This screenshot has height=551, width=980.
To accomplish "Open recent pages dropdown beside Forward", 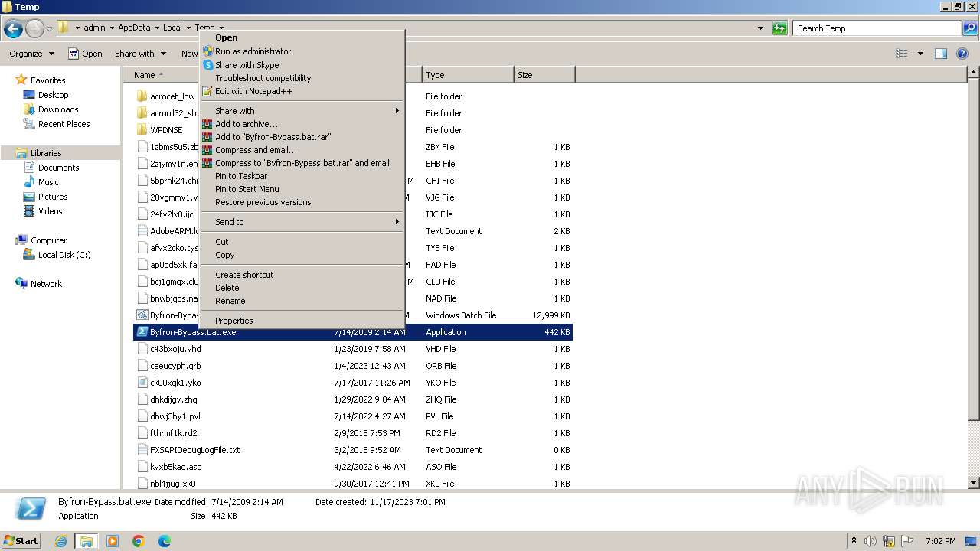I will click(x=50, y=29).
